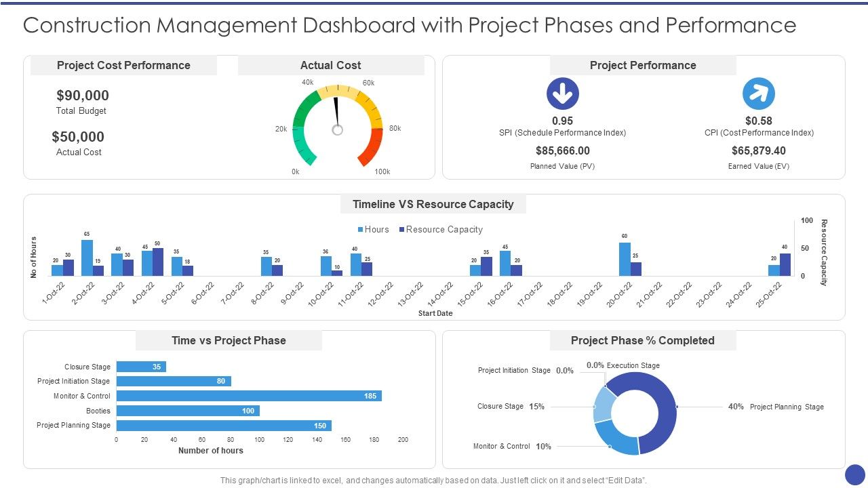The image size is (868, 488).
Task: Select the Timeline VS Resource Capacity header
Action: tap(433, 204)
